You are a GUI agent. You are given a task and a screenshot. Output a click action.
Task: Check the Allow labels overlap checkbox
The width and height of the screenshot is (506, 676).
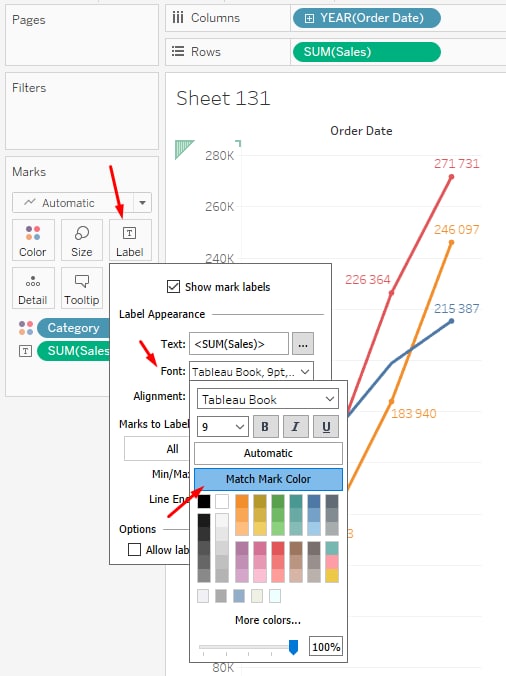pos(134,550)
